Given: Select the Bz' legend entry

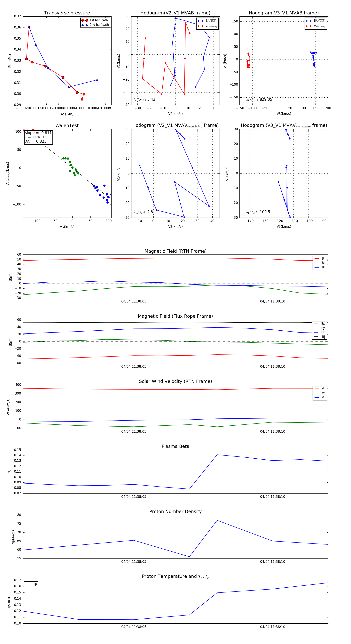Looking at the screenshot, I should [x=320, y=332].
